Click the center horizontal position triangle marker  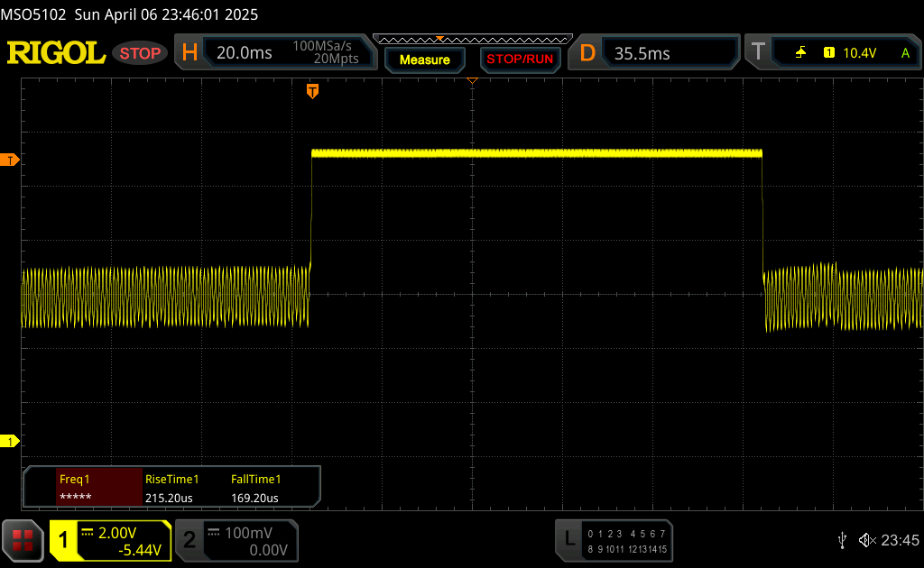(473, 80)
